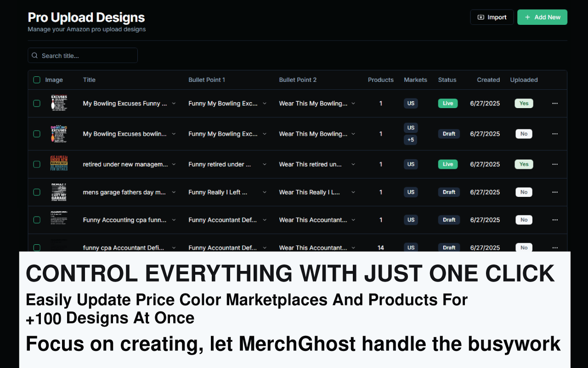Click the Live status badge on third row
This screenshot has height=368, width=588.
tap(447, 164)
